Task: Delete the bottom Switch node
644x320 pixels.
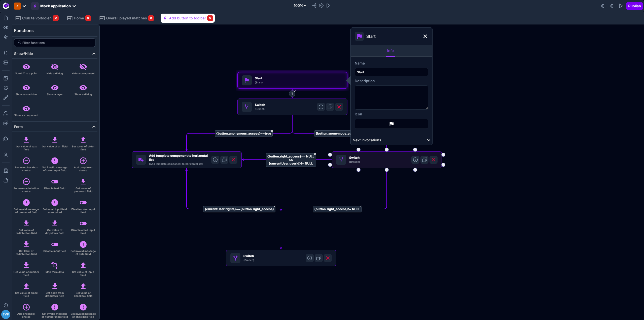Action: tap(328, 258)
